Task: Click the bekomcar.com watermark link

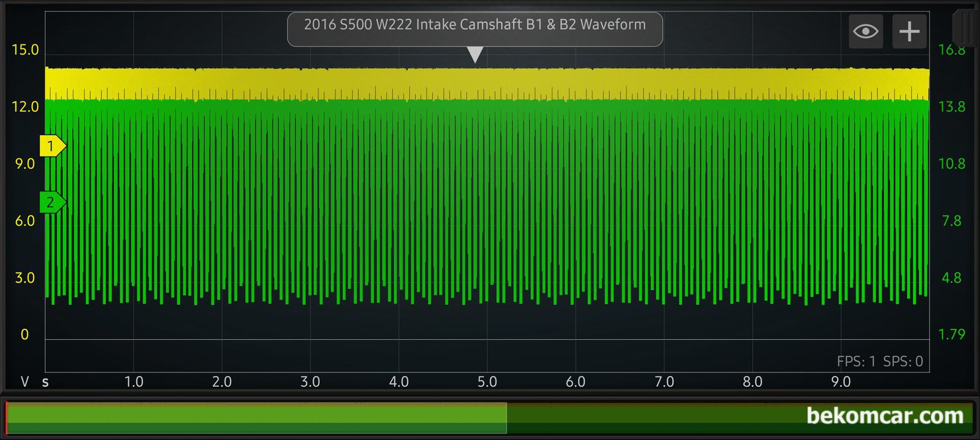Action: pos(884,416)
